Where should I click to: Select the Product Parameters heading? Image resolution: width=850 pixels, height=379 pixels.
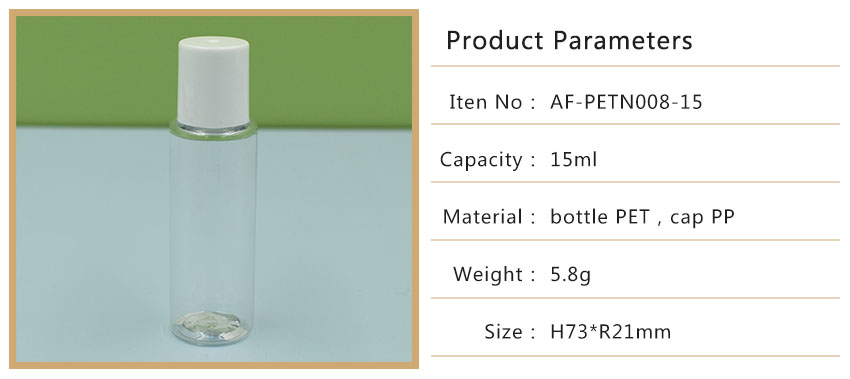[x=569, y=41]
